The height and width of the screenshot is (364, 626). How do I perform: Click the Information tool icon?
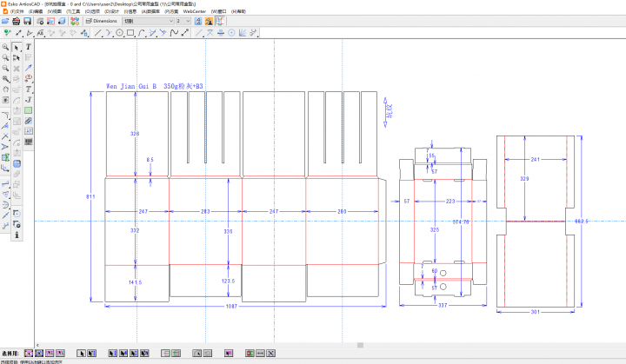tap(17, 235)
